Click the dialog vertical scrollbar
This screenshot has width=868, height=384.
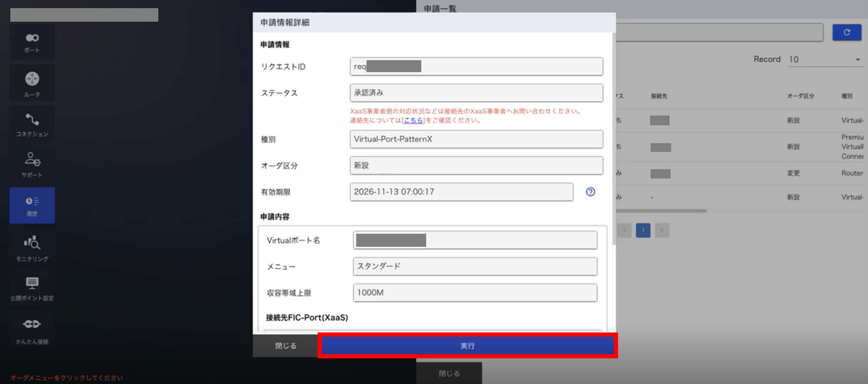click(614, 139)
